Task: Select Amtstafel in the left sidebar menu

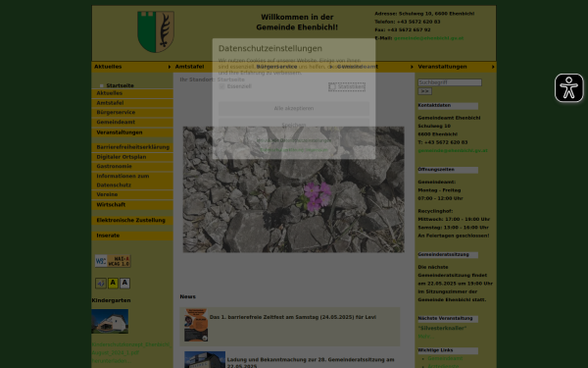Action: (132, 103)
